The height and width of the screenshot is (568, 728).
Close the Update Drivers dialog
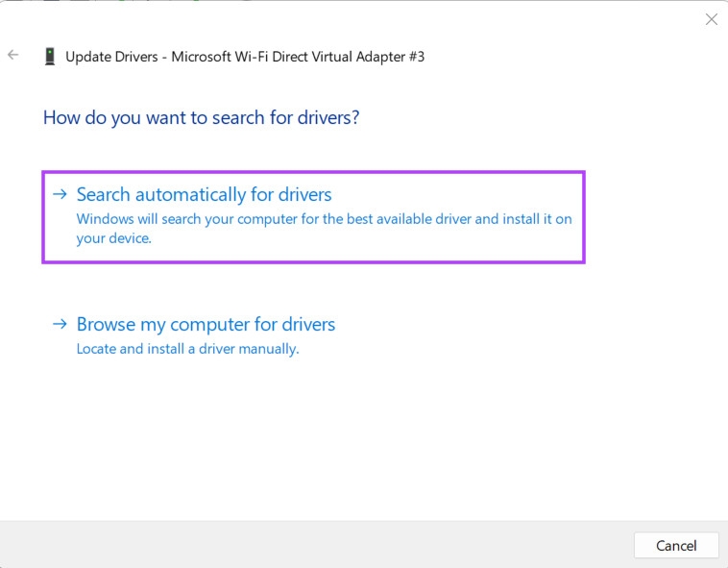712,19
